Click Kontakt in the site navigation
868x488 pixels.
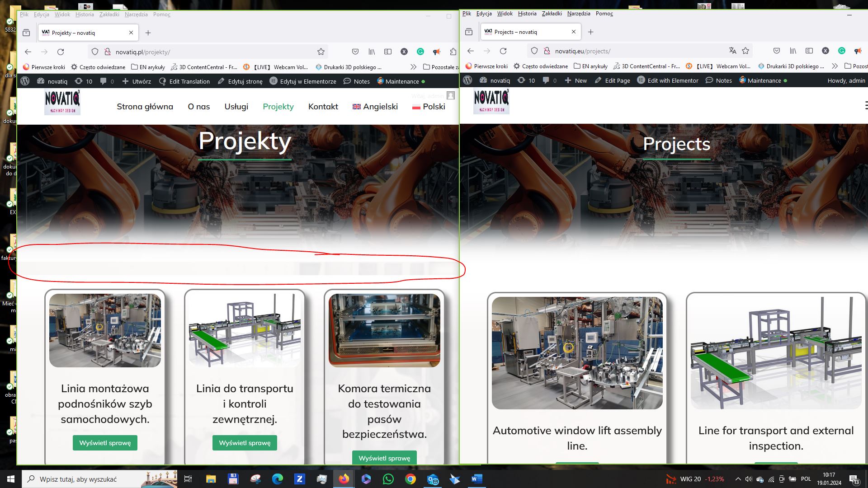tap(323, 107)
